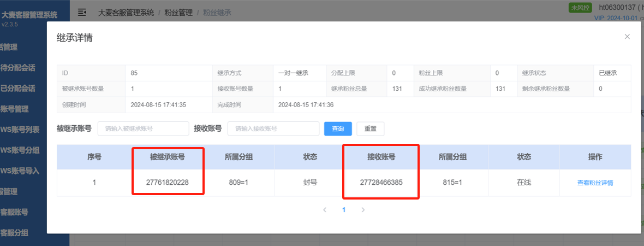Click completion time 2024-08-15 17:41:36
Screen dimensions: 644x246
(x=306, y=105)
